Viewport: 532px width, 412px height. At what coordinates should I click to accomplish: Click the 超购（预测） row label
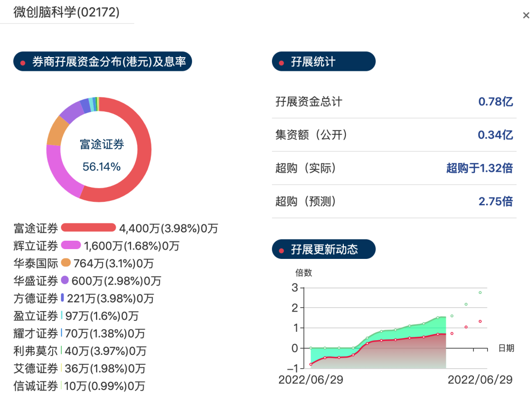pos(306,201)
